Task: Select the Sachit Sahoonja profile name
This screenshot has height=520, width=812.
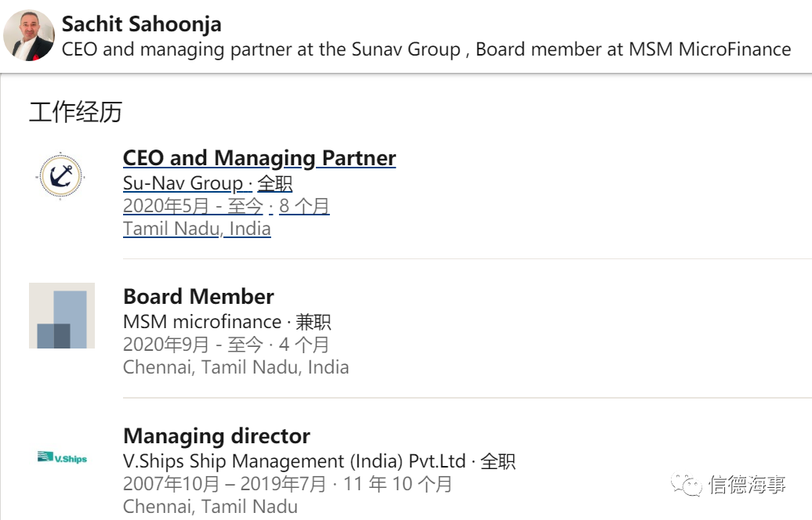Action: click(141, 23)
